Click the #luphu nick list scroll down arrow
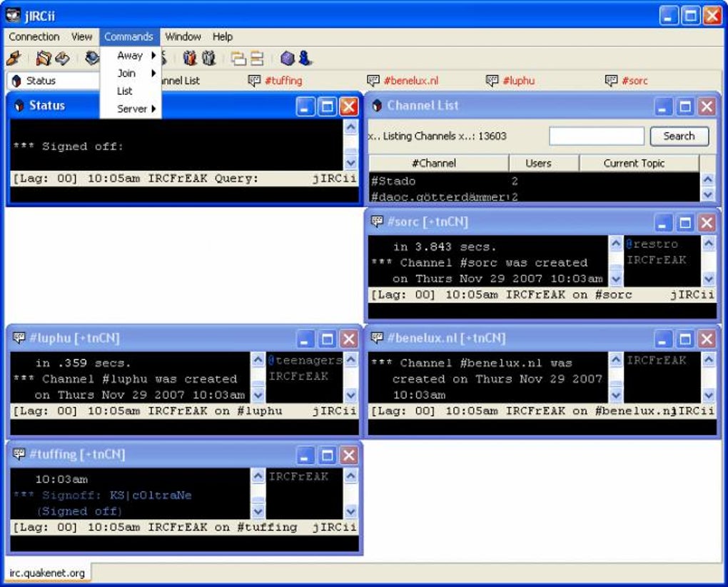This screenshot has height=587, width=728. tap(351, 395)
